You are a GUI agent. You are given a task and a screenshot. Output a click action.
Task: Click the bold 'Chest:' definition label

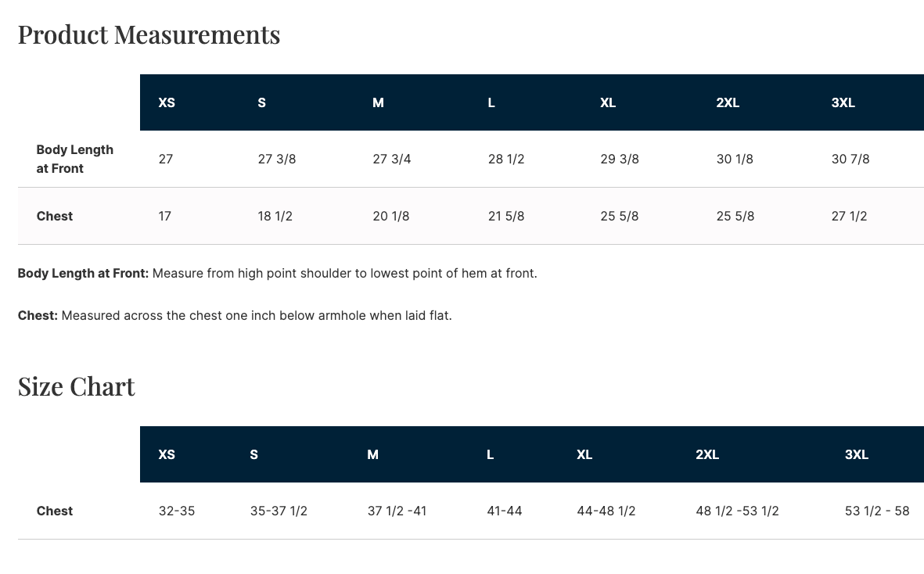tap(38, 316)
